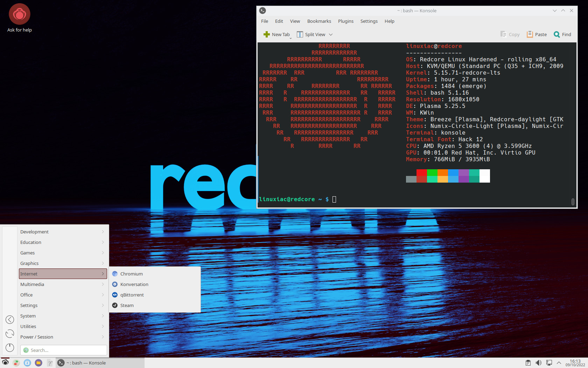Screen dimensions: 588x368
Task: Click the linuxiac@redcore prompt line
Action: pyautogui.click(x=297, y=199)
